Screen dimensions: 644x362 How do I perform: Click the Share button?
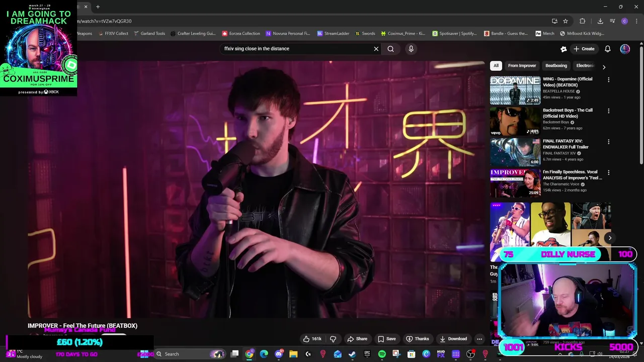click(357, 339)
